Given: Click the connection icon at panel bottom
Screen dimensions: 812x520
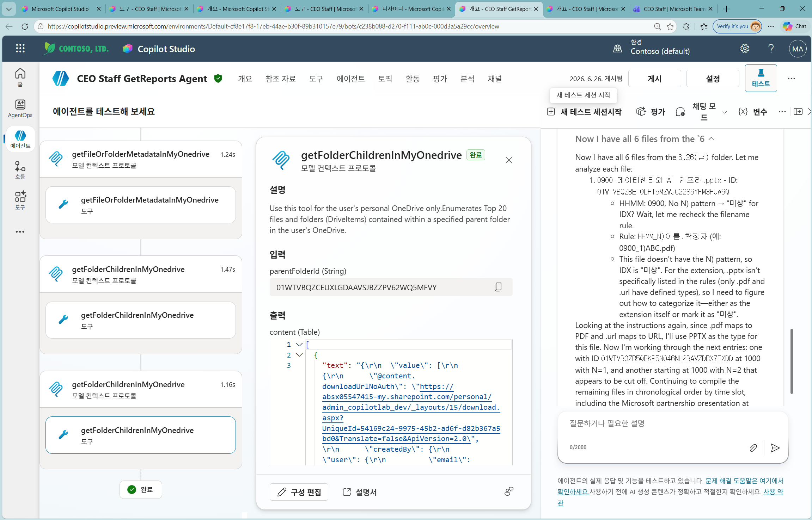Looking at the screenshot, I should click(509, 491).
